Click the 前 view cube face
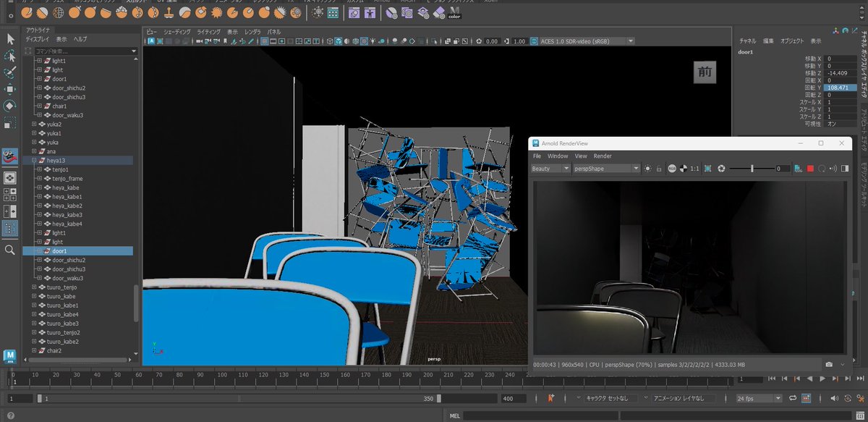This screenshot has width=868, height=422. point(704,72)
